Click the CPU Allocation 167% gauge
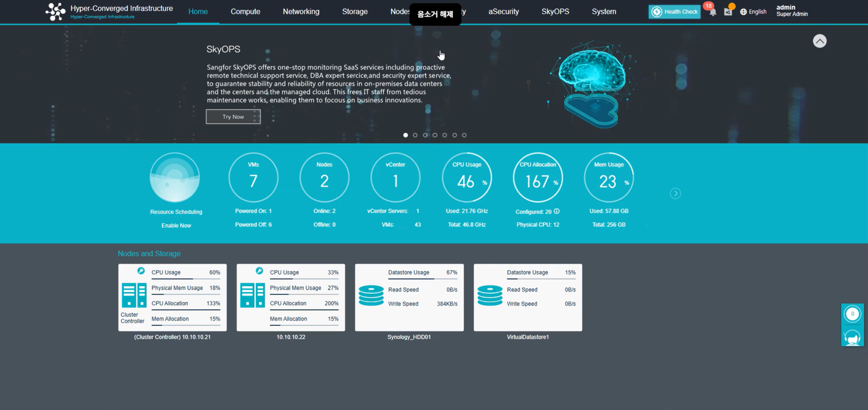The width and height of the screenshot is (868, 410). [538, 177]
